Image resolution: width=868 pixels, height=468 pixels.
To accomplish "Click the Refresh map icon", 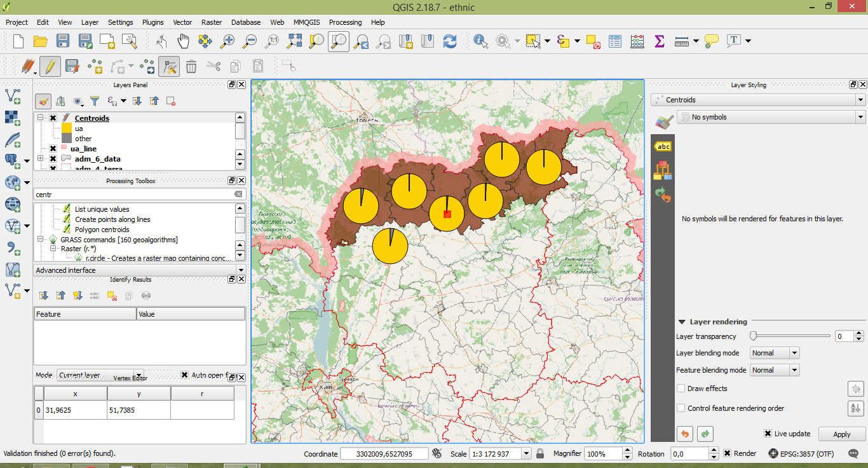I will coord(450,41).
